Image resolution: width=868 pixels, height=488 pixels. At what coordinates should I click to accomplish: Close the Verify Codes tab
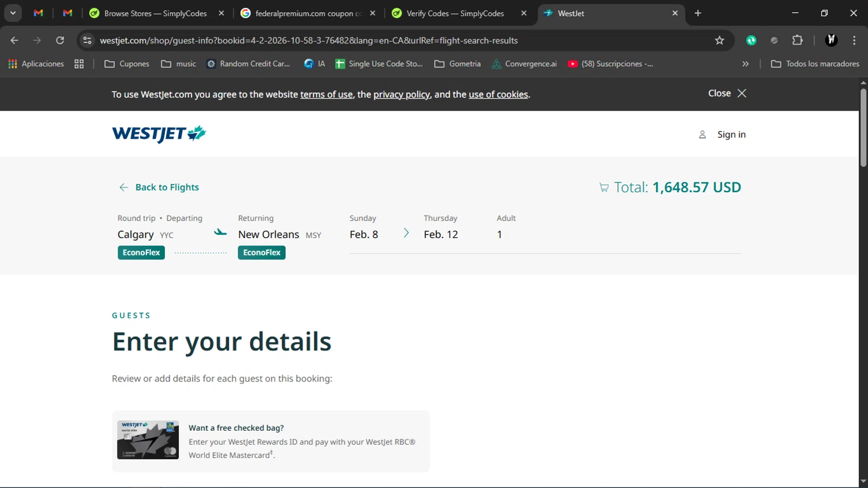click(524, 13)
